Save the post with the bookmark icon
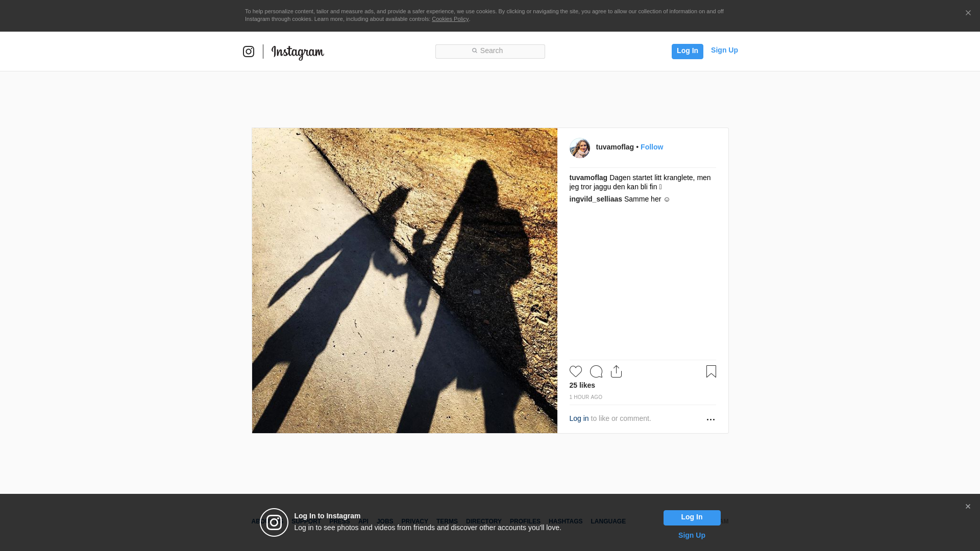 pos(711,371)
